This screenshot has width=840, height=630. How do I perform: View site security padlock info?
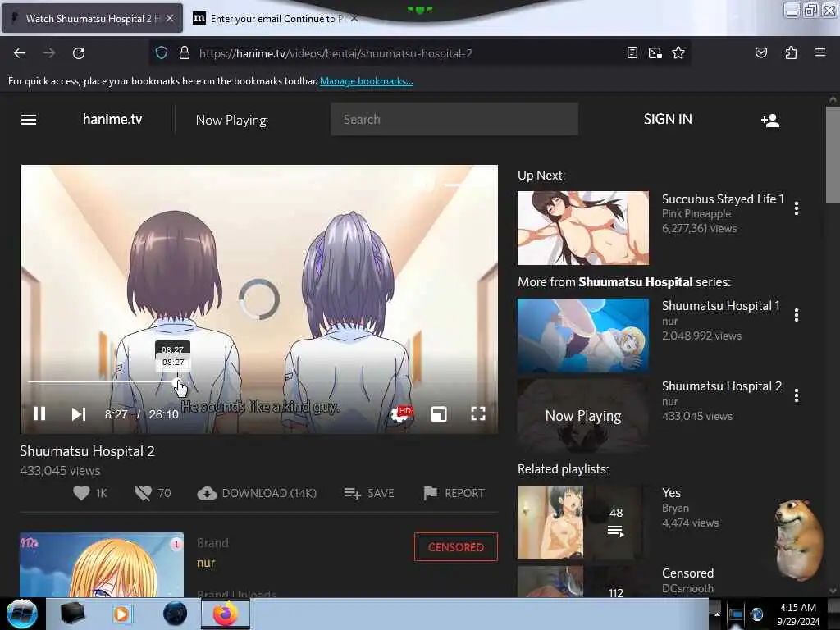pos(185,53)
